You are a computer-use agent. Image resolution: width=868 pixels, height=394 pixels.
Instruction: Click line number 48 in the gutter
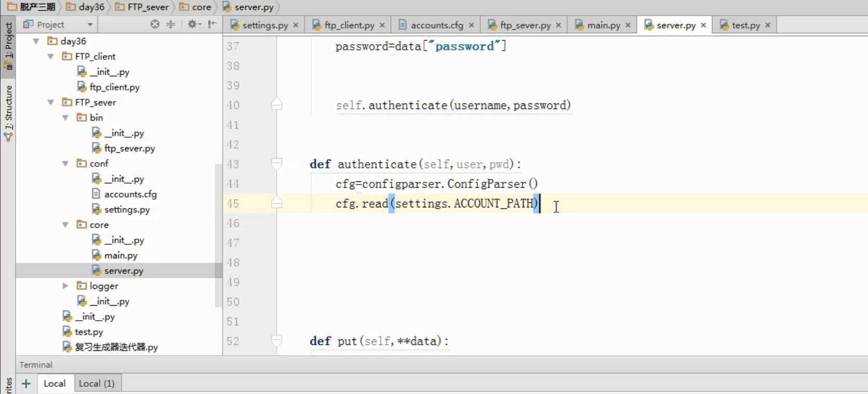click(x=233, y=262)
